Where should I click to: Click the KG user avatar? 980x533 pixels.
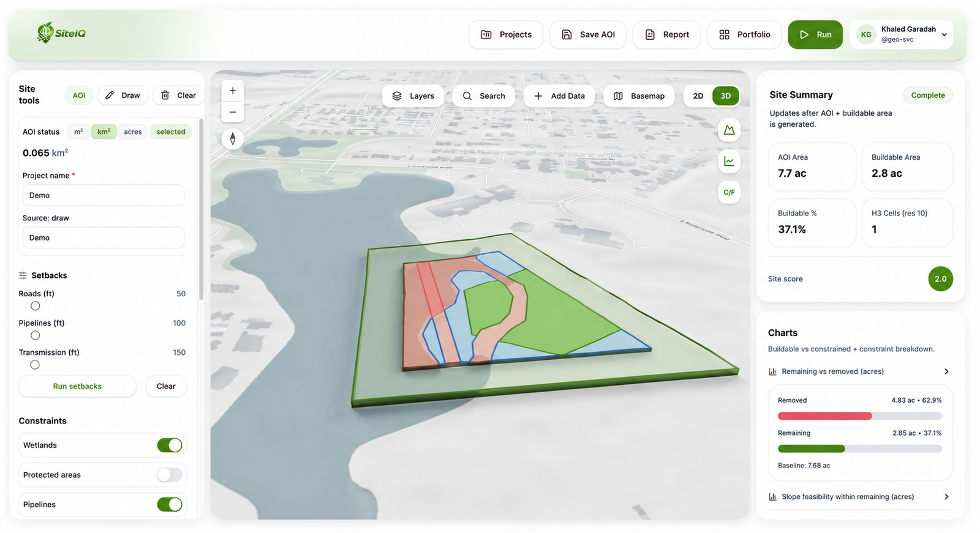[866, 35]
